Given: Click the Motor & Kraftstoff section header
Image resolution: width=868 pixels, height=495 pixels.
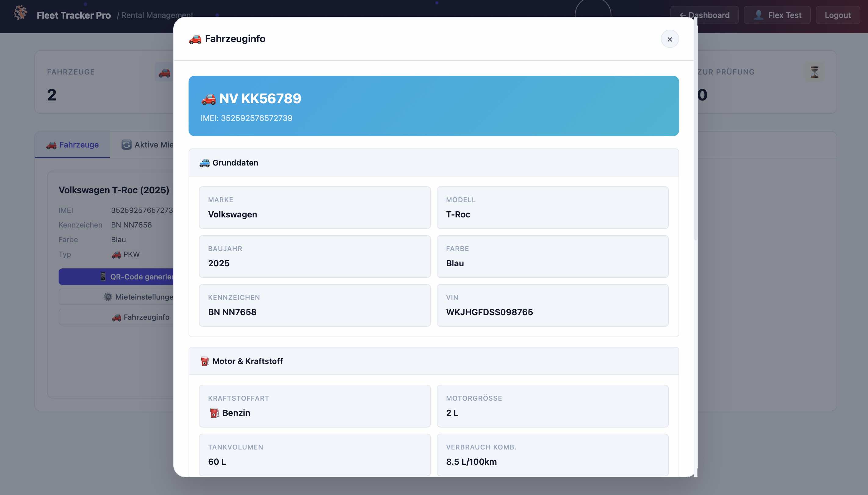Looking at the screenshot, I should tap(434, 361).
